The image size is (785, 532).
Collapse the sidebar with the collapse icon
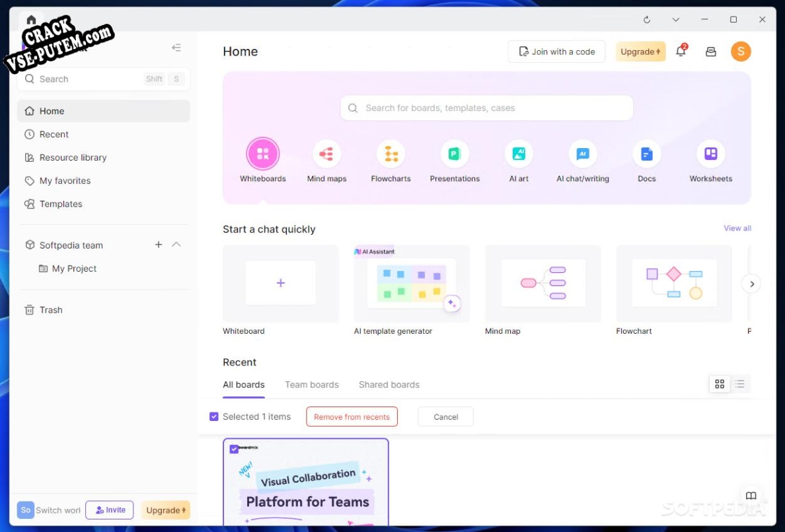[176, 48]
